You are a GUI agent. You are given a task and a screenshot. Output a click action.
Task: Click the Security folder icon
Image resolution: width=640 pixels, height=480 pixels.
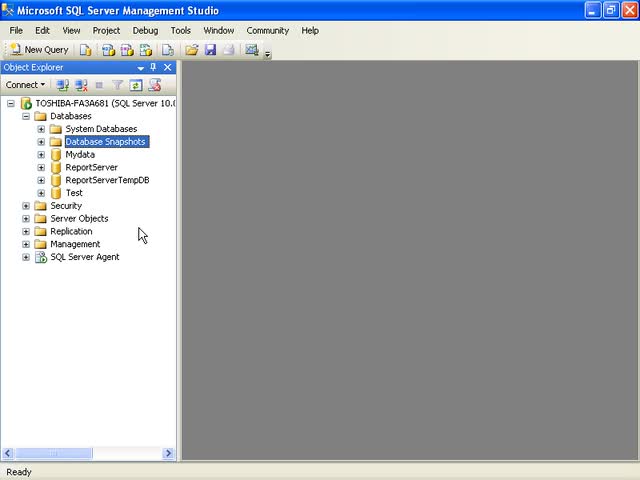click(40, 206)
